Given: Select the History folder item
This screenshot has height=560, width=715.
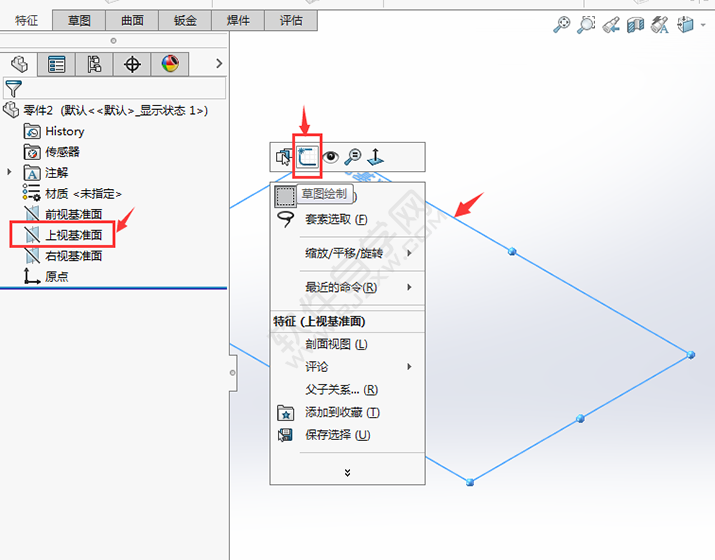Looking at the screenshot, I should [54, 131].
